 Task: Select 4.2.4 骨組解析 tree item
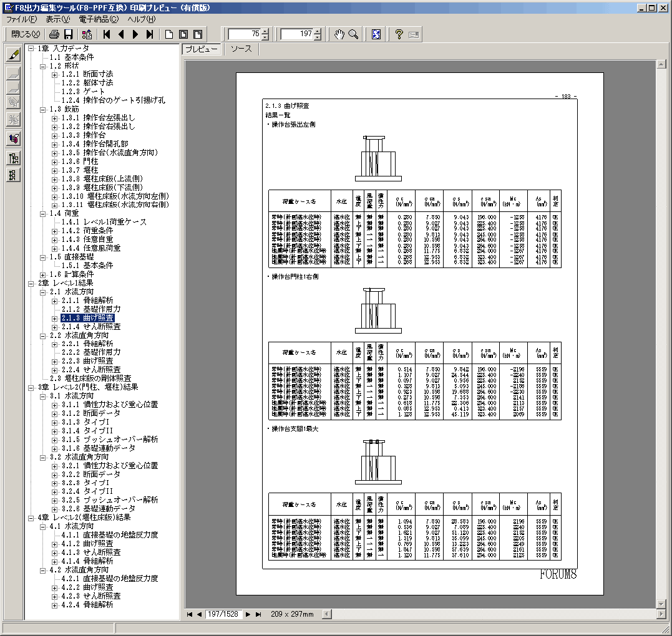tap(87, 605)
